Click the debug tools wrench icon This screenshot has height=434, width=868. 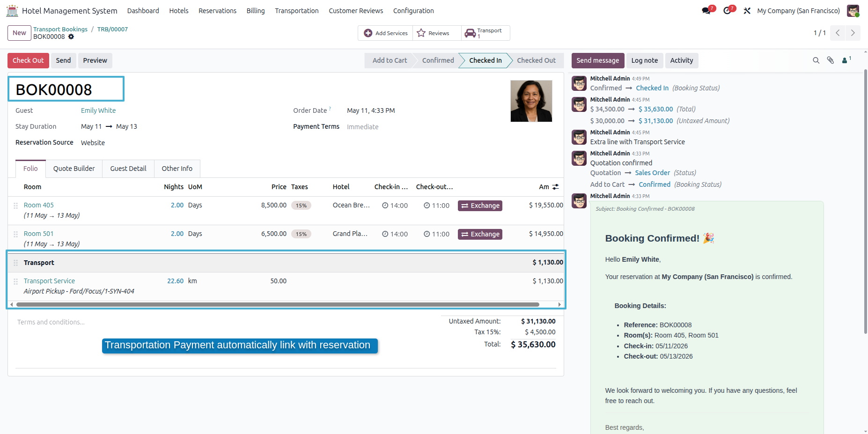coord(747,11)
